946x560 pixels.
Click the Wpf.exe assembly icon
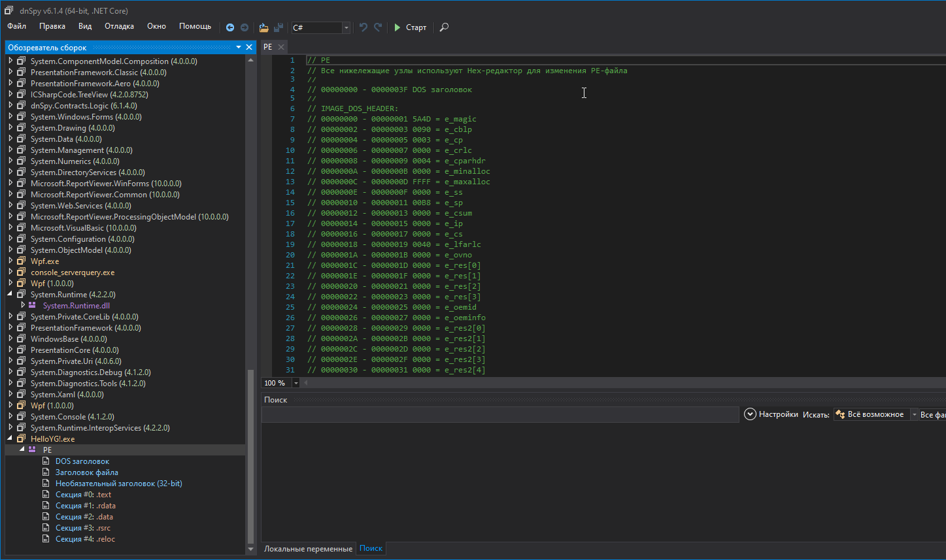pyautogui.click(x=22, y=261)
